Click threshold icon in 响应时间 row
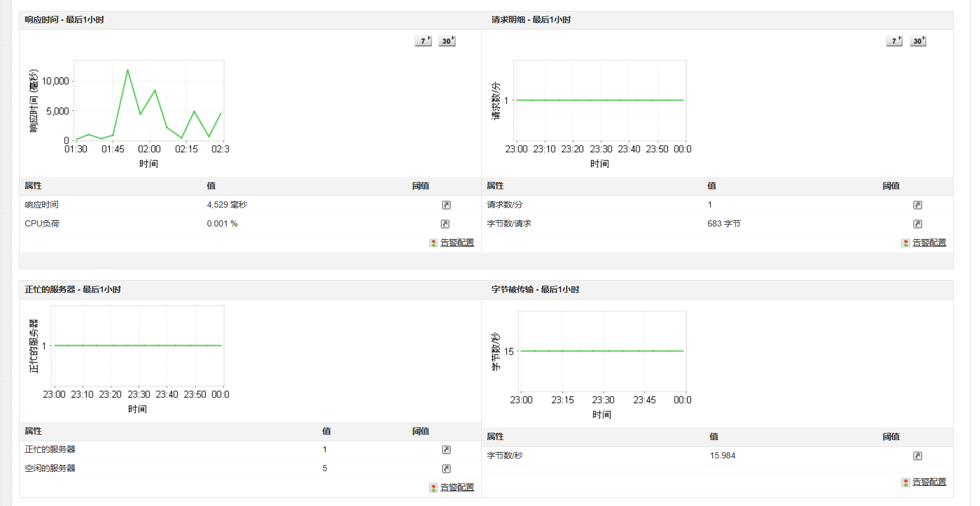 [x=446, y=205]
